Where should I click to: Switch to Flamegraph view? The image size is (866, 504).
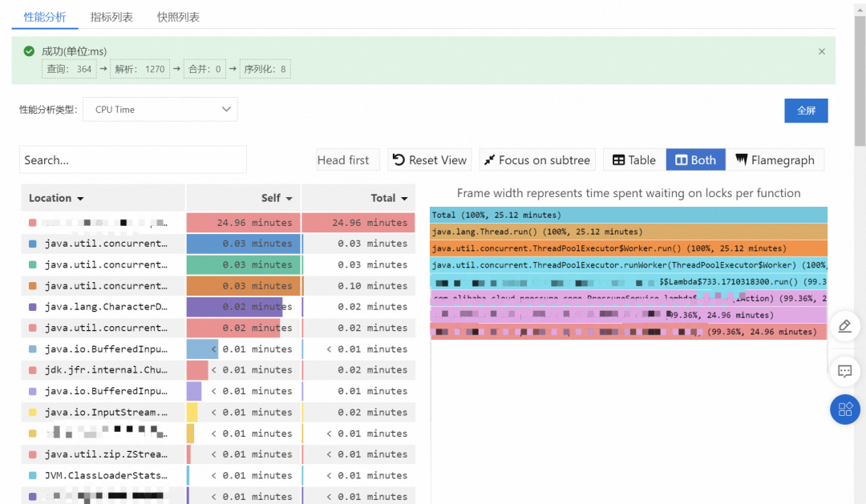[x=775, y=160]
